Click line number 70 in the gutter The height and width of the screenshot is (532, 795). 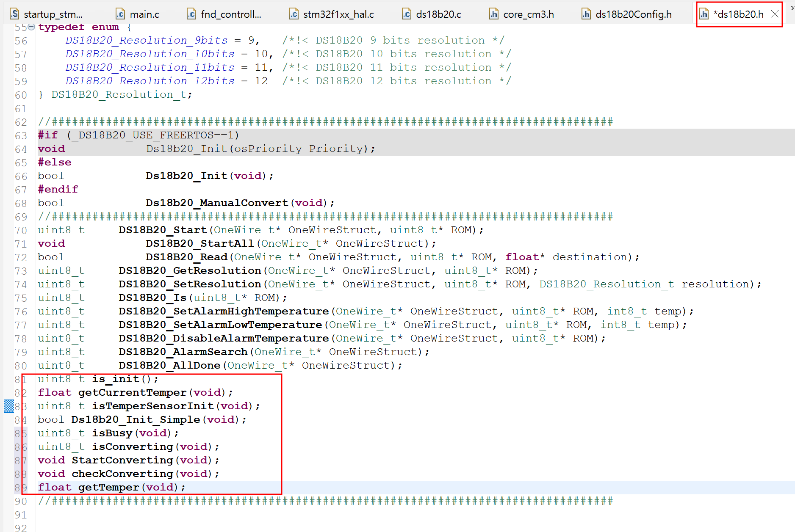click(21, 231)
